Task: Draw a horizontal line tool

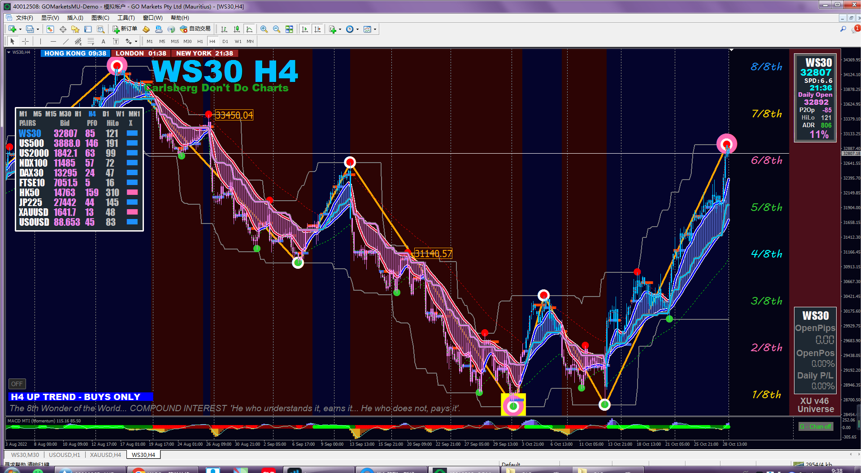Action: (53, 41)
